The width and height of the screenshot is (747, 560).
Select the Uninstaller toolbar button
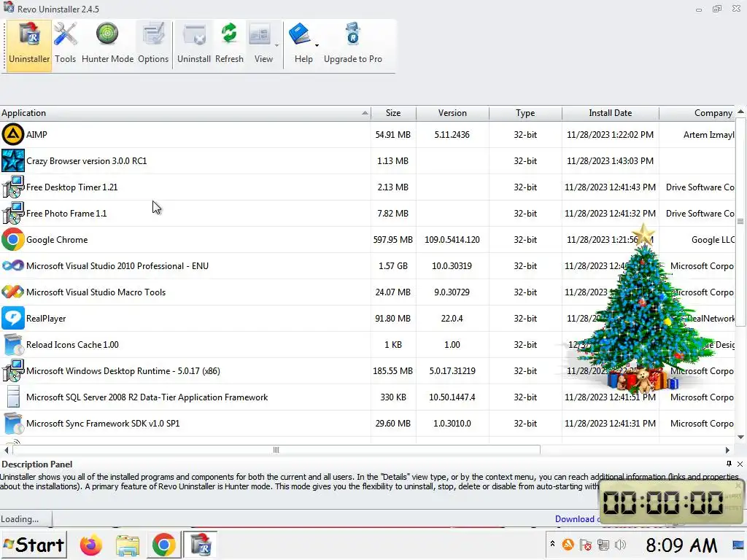29,46
